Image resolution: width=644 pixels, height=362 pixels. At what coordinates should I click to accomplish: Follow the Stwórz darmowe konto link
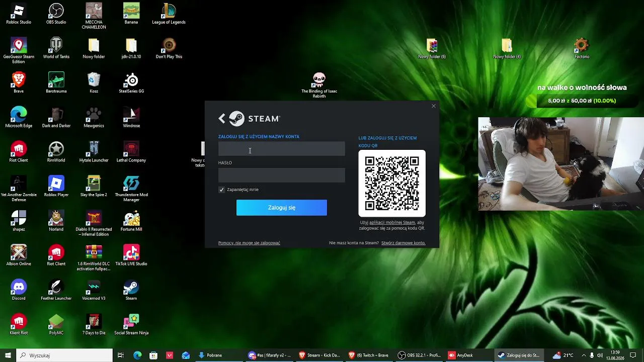[x=404, y=243]
